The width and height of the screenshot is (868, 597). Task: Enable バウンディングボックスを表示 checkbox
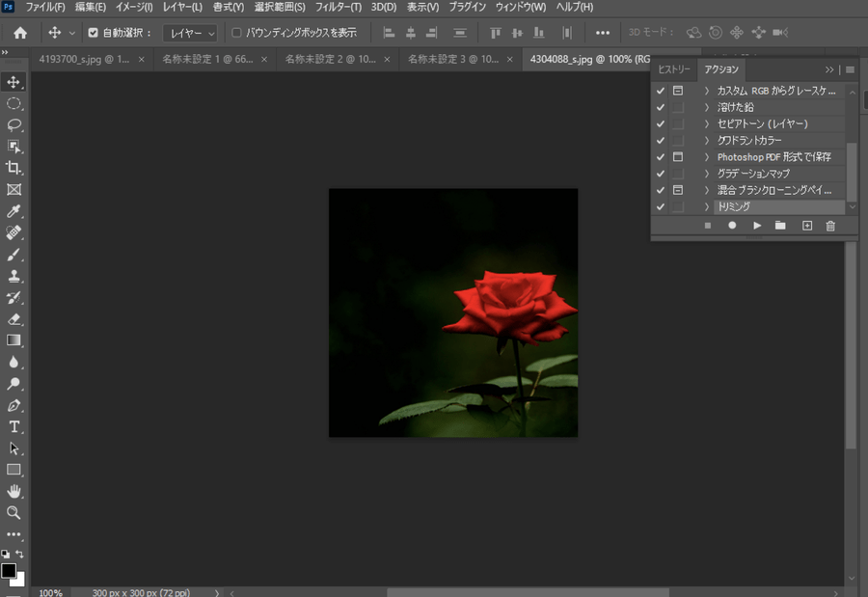click(x=237, y=33)
